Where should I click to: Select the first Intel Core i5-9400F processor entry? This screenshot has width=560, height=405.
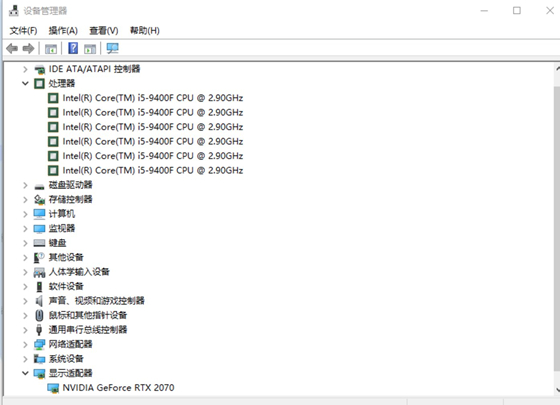(x=153, y=98)
